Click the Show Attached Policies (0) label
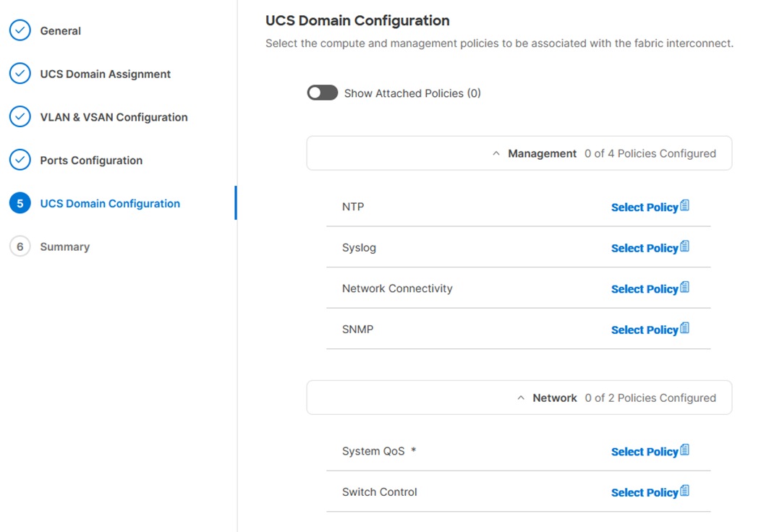The height and width of the screenshot is (532, 761). tap(412, 93)
